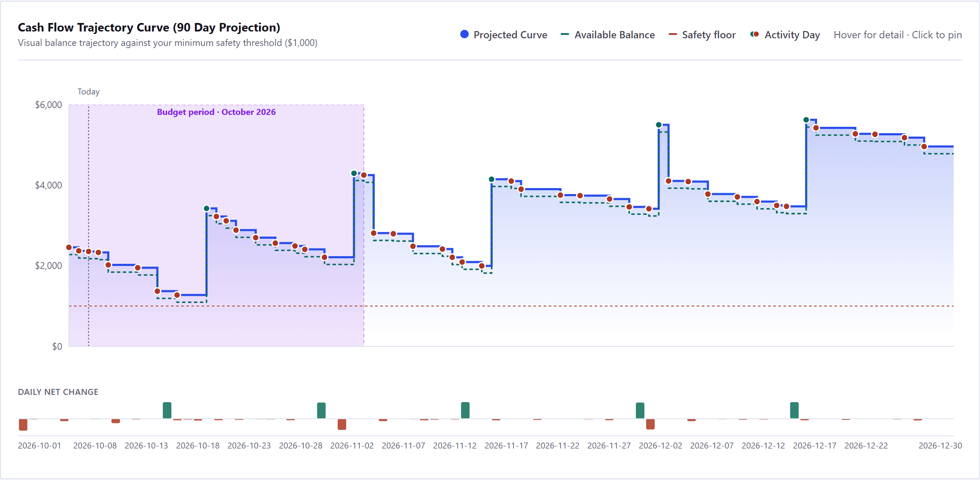Toggle the Safety floor legend label
The image size is (980, 480).
709,35
